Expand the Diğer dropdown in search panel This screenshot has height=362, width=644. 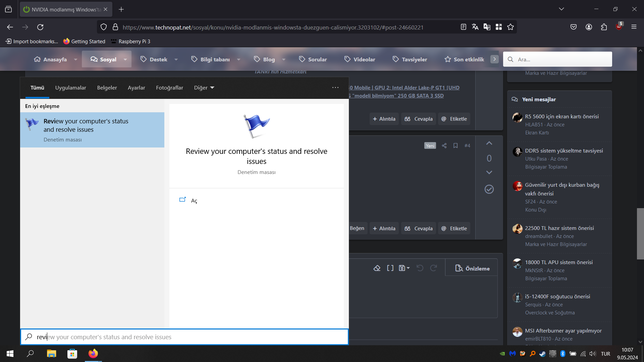tap(204, 88)
